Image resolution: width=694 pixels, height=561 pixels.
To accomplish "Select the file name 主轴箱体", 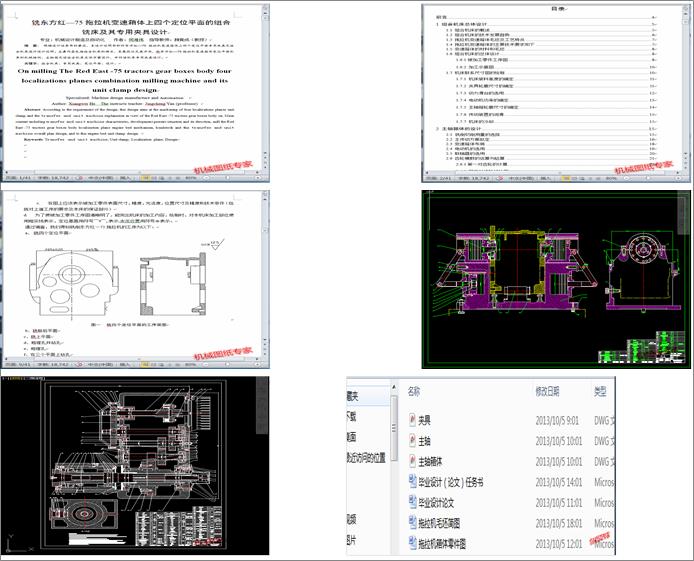I will pos(430,461).
